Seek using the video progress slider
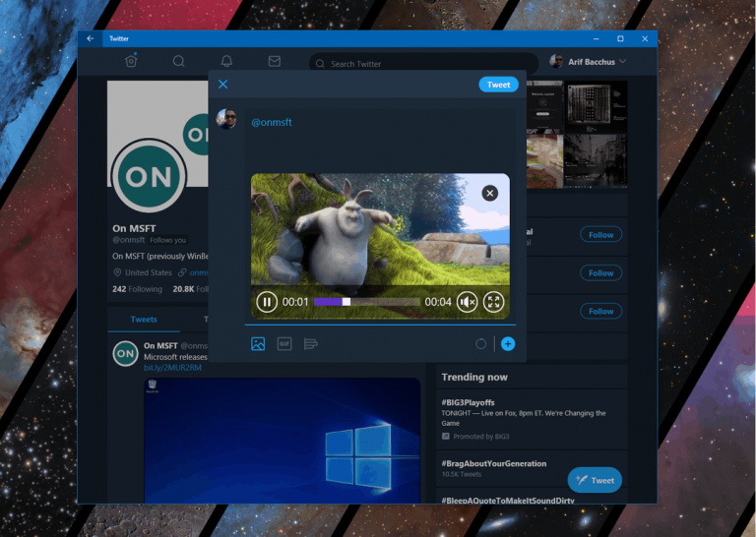The width and height of the screenshot is (756, 537). [x=366, y=302]
